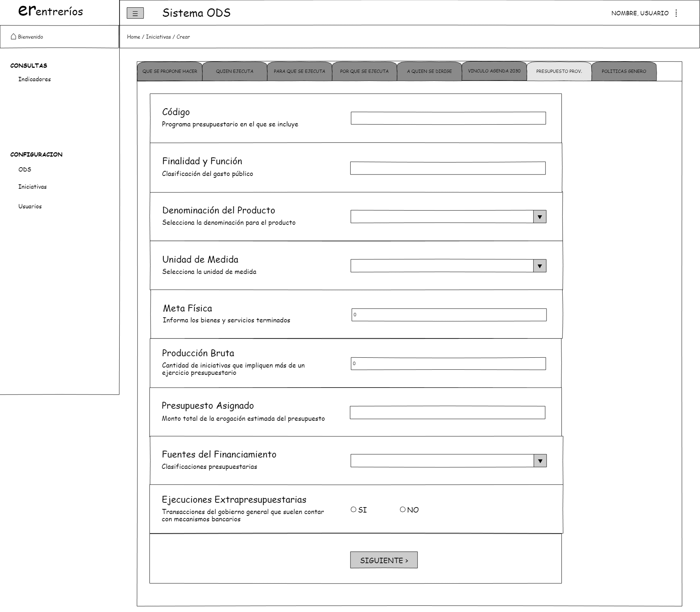700x612 pixels.
Task: Switch to the VINCULO AGENDA 2030 tab
Action: 494,71
